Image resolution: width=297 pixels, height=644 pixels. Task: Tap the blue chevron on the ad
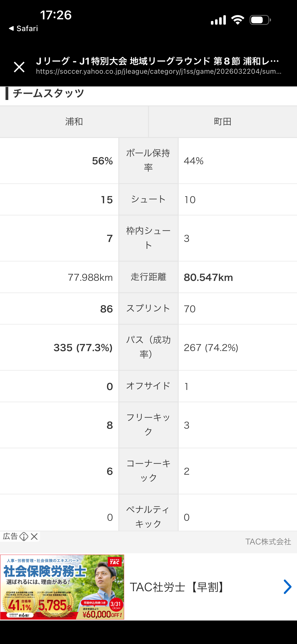(287, 587)
